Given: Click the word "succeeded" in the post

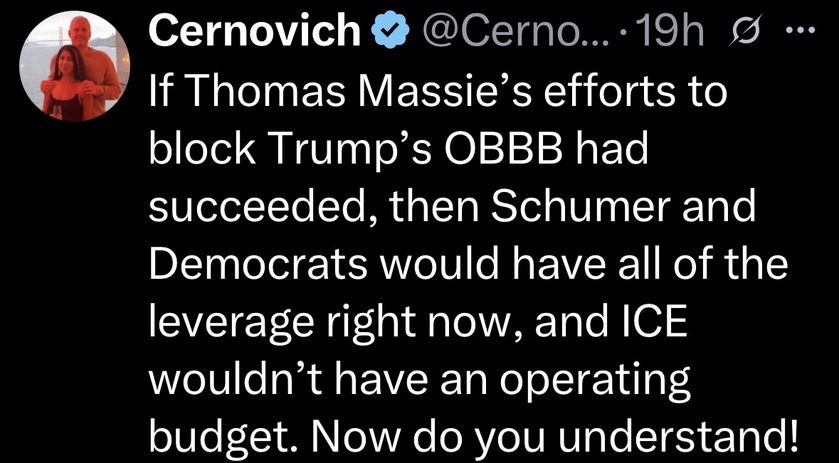Looking at the screenshot, I should (251, 210).
